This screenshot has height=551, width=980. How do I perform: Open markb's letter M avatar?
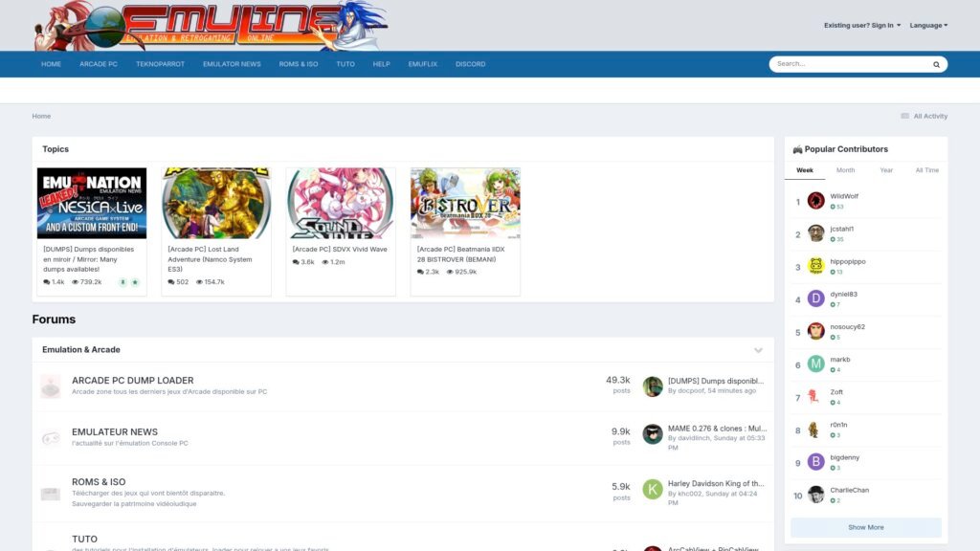[815, 364]
